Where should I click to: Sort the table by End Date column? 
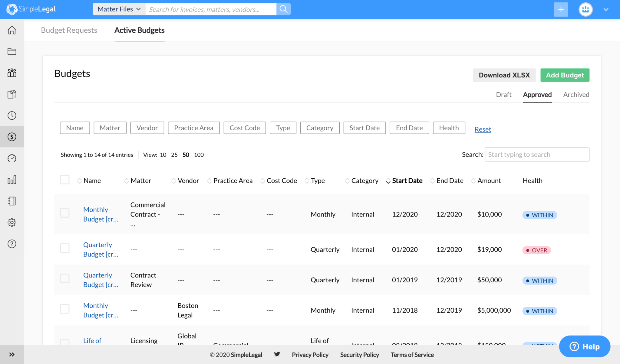pyautogui.click(x=450, y=180)
